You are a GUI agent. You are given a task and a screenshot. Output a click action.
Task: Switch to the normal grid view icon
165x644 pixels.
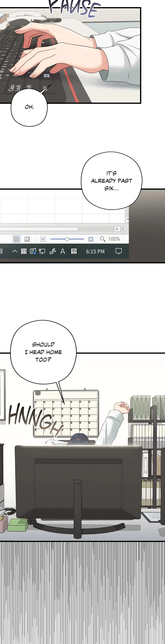tap(16, 239)
